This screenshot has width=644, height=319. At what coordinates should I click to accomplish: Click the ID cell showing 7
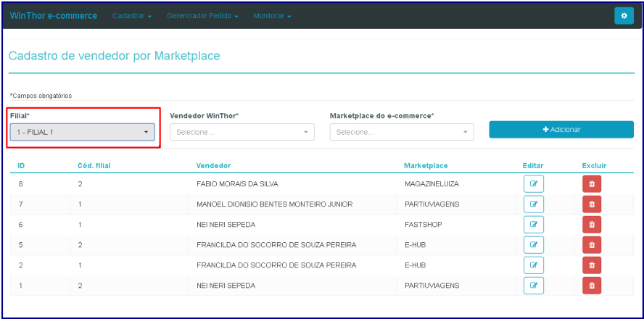[20, 204]
